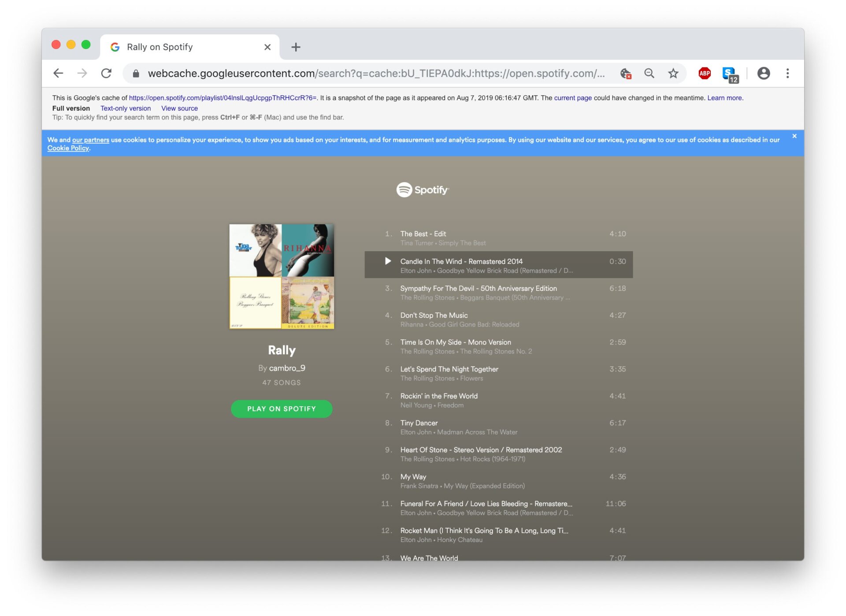Click the browser back arrow
846x616 pixels.
pyautogui.click(x=58, y=73)
